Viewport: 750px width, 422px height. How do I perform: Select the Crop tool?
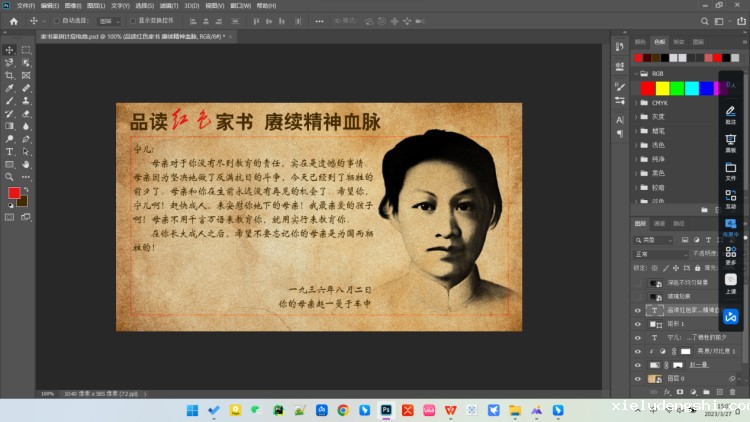(10, 75)
